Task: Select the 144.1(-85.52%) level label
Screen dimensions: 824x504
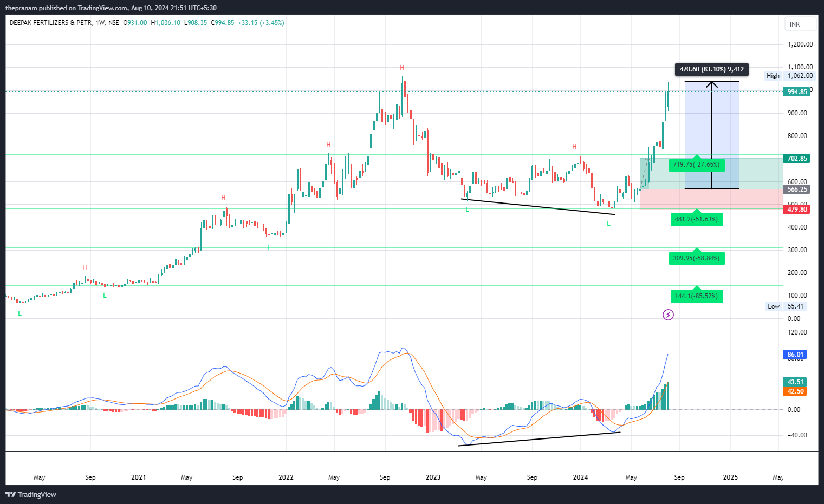Action: (697, 296)
